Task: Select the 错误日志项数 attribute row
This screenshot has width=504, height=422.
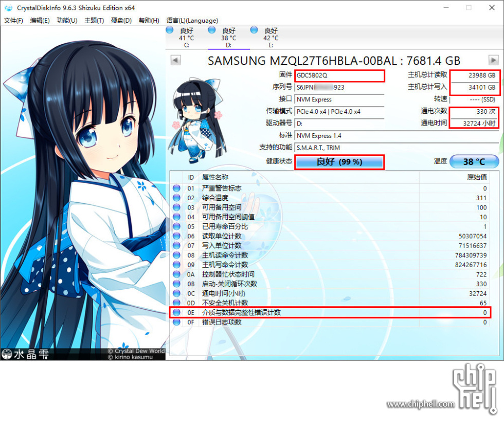Action: [330, 322]
